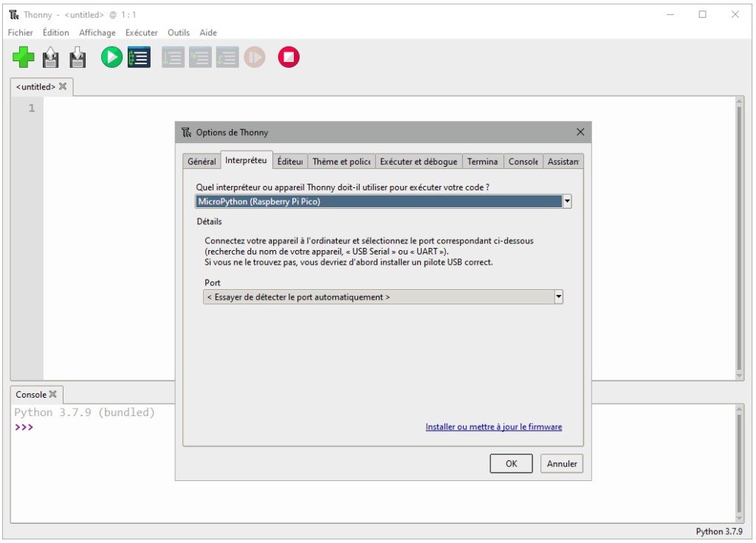Select the Step over debug icon
756x543 pixels.
tap(173, 57)
